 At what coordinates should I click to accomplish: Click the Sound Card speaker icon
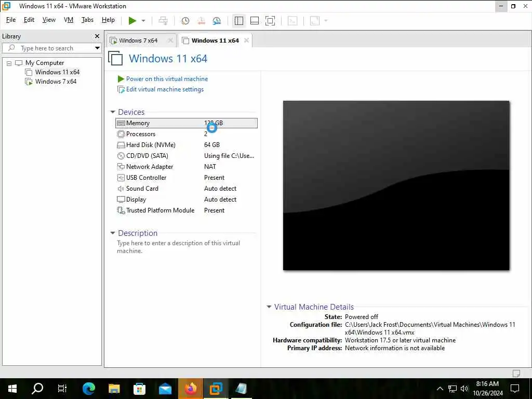click(x=121, y=189)
